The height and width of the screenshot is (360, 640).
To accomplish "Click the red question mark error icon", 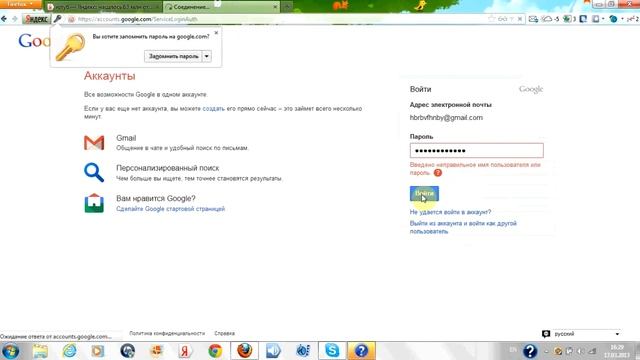I will click(x=438, y=173).
